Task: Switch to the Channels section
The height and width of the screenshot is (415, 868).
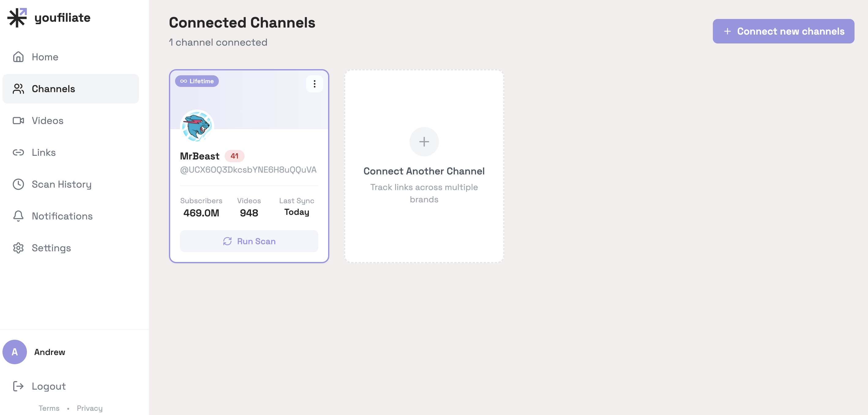Action: pyautogui.click(x=53, y=88)
